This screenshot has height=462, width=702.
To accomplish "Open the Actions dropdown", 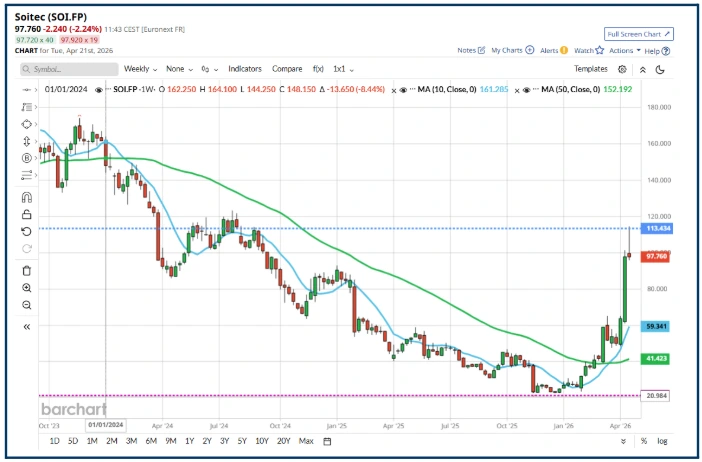I will [x=625, y=50].
